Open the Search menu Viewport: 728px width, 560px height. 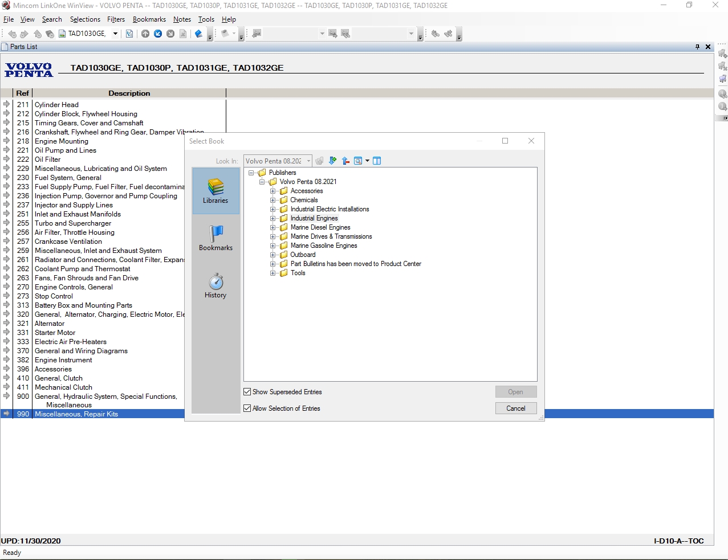[52, 19]
